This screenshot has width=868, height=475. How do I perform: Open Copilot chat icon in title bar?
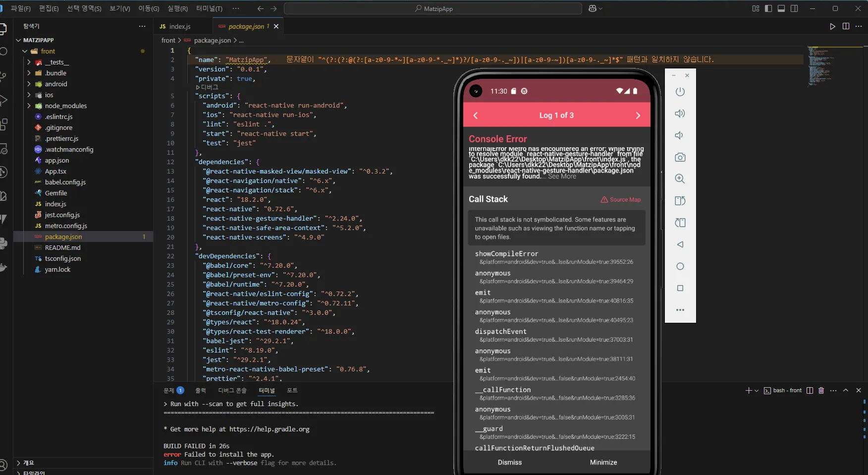[x=592, y=8]
